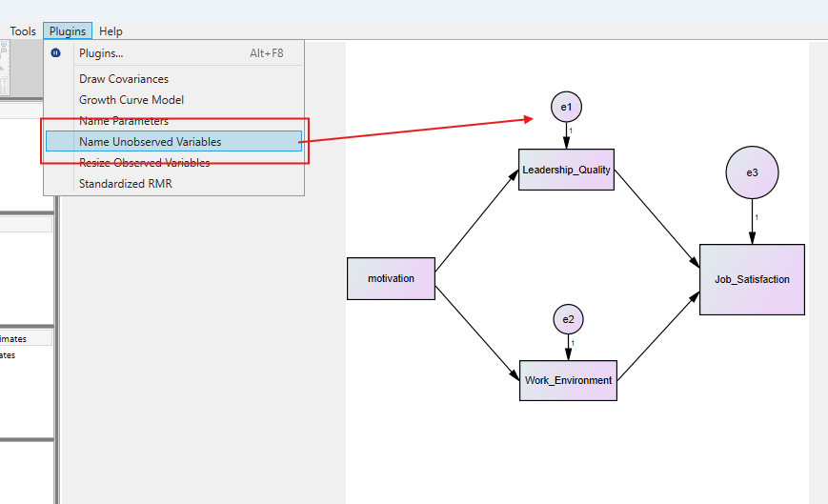Run Standardized RMR plugin
The image size is (828, 504).
(x=126, y=184)
